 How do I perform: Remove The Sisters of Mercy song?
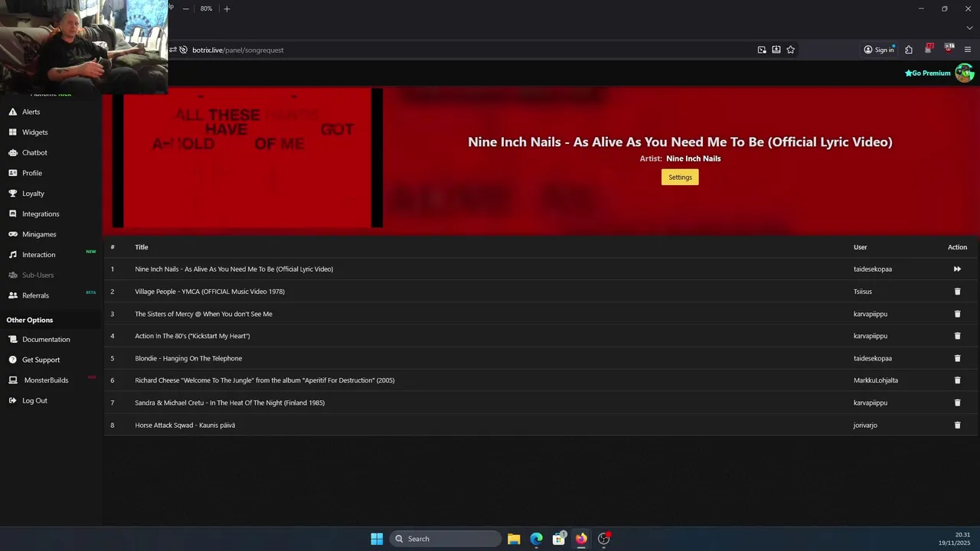coord(957,314)
